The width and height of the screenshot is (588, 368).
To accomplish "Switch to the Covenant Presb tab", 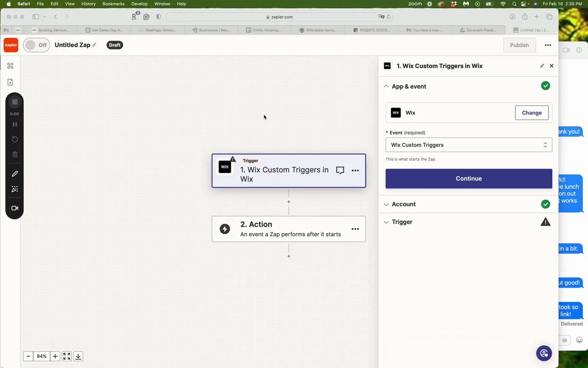I will [478, 30].
